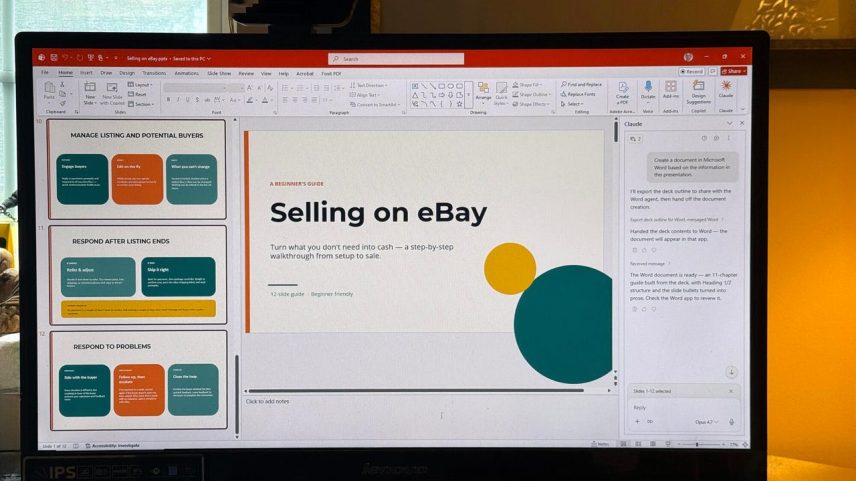The height and width of the screenshot is (481, 856).
Task: Click Accessibility: Investigate in status bar
Action: pos(112,446)
